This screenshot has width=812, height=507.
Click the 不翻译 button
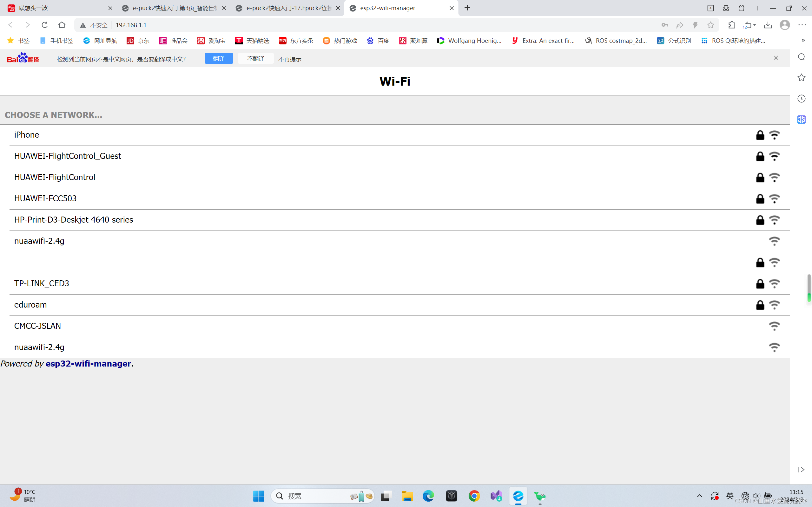(x=256, y=58)
